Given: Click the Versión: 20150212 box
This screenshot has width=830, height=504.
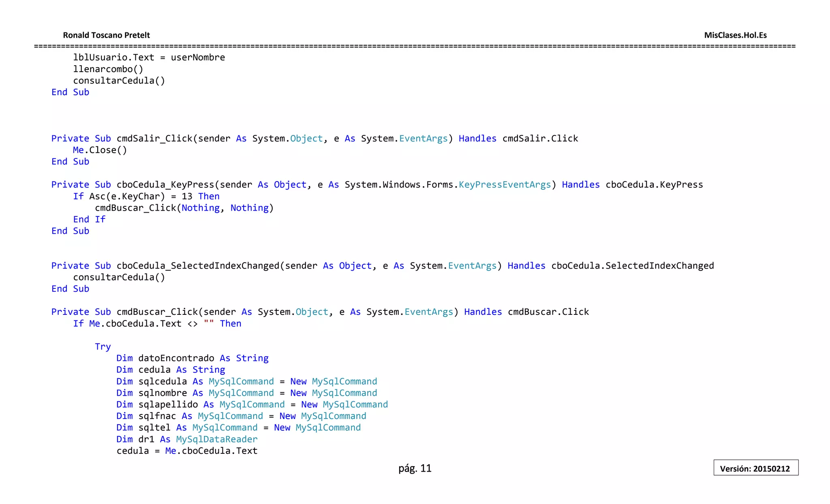Looking at the screenshot, I should pos(755,468).
